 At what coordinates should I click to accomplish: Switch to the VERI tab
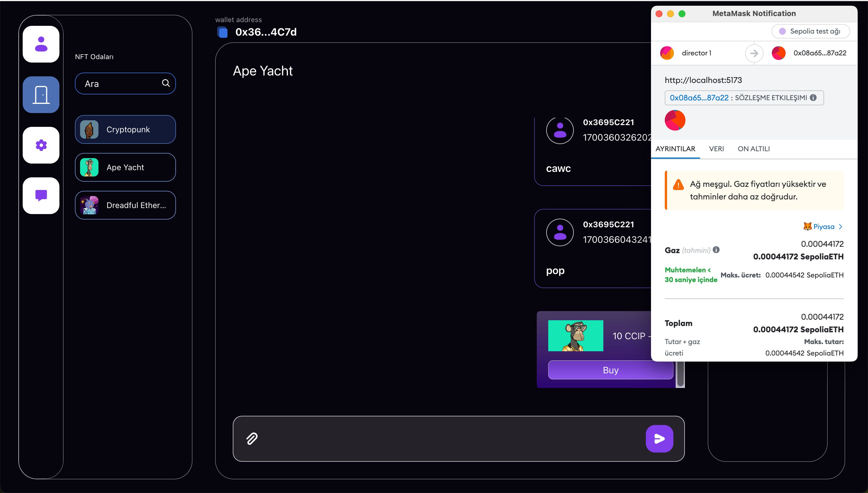click(x=716, y=149)
